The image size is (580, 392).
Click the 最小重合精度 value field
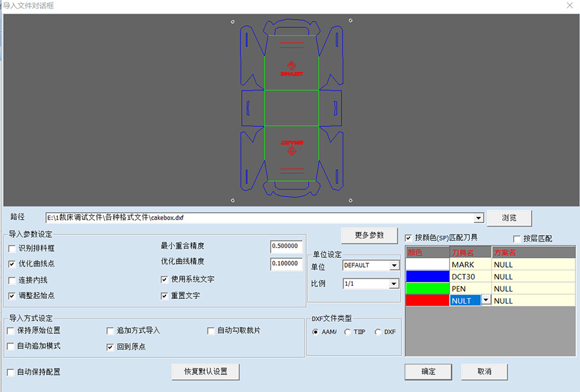pos(287,246)
